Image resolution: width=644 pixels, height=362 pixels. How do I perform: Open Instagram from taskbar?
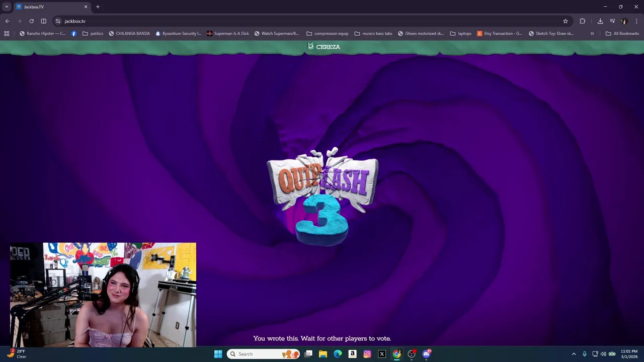pos(367,354)
